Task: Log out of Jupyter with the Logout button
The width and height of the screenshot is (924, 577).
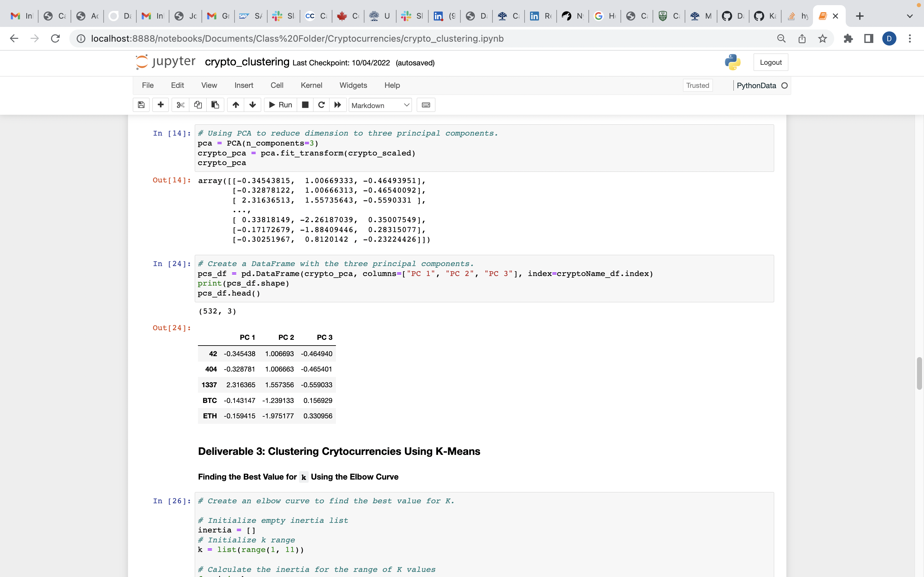Action: pos(771,62)
